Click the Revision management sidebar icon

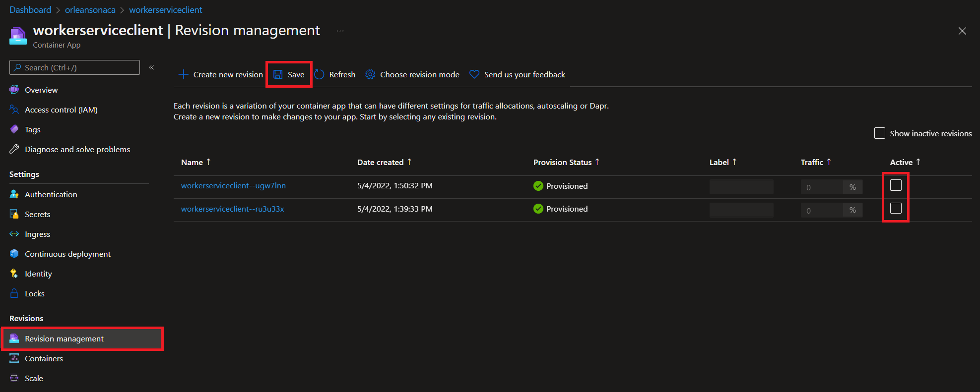[14, 338]
